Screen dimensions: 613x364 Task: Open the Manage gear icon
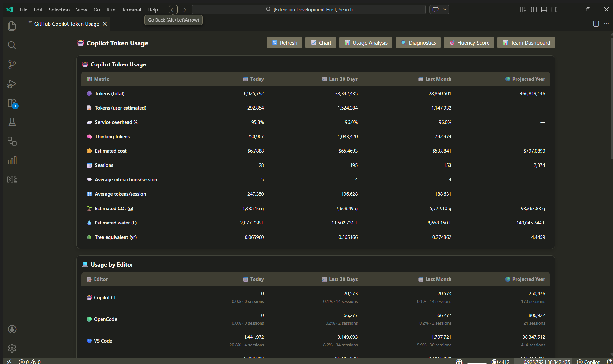point(12,348)
